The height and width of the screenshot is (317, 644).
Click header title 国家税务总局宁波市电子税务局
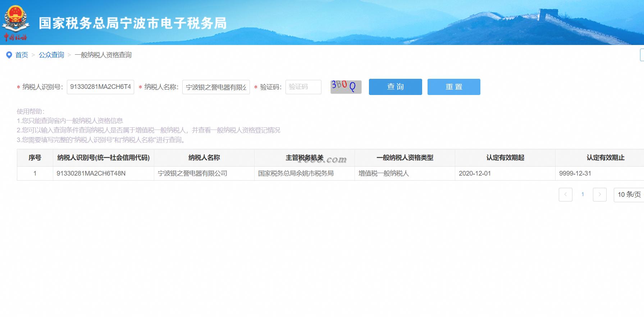coord(133,23)
